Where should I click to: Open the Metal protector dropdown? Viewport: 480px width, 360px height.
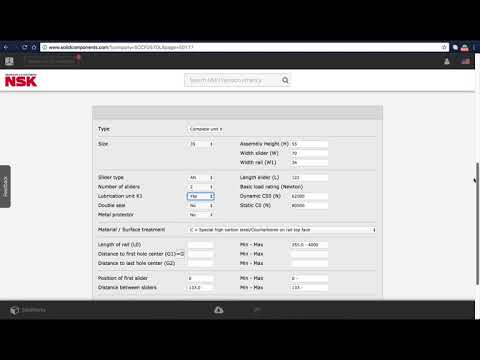tap(201, 215)
